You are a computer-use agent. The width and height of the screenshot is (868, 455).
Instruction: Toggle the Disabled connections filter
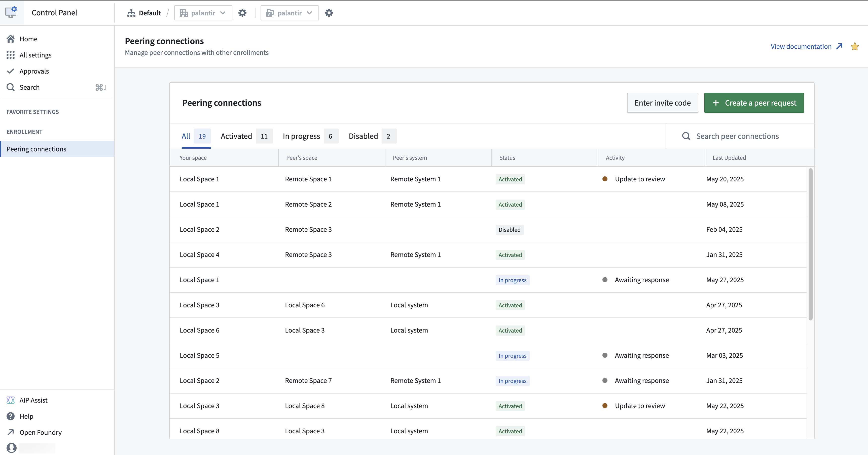pyautogui.click(x=363, y=136)
